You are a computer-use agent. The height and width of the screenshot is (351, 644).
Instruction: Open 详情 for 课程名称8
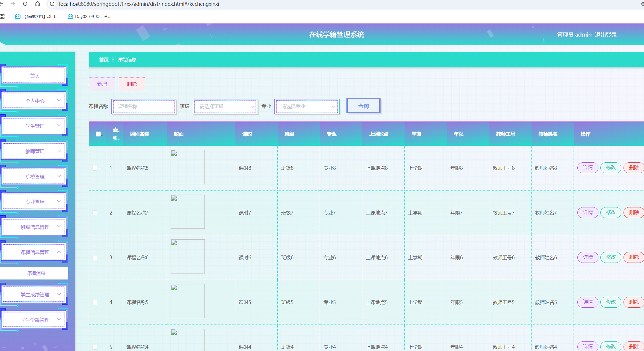click(x=588, y=168)
